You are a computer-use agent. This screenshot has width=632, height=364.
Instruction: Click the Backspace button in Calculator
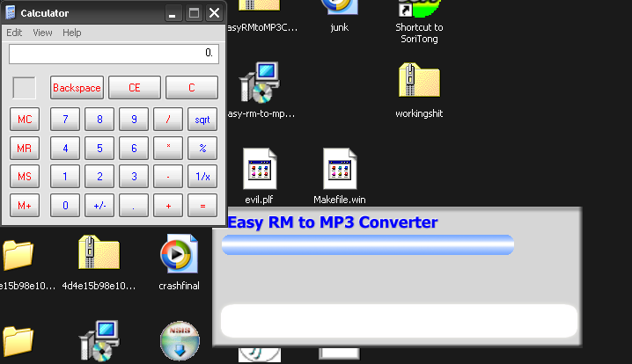(x=77, y=87)
